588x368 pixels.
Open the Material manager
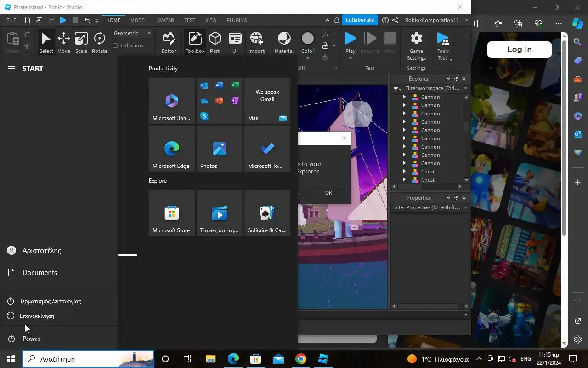coord(284,43)
